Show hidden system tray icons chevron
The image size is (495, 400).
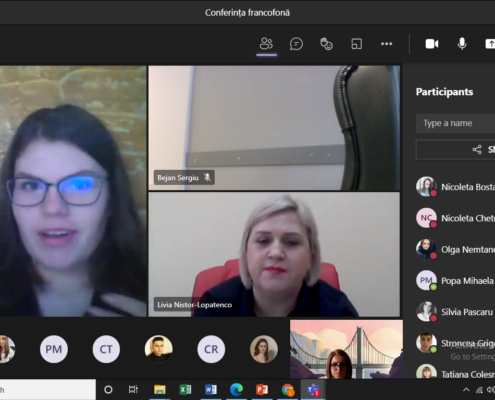click(x=466, y=389)
